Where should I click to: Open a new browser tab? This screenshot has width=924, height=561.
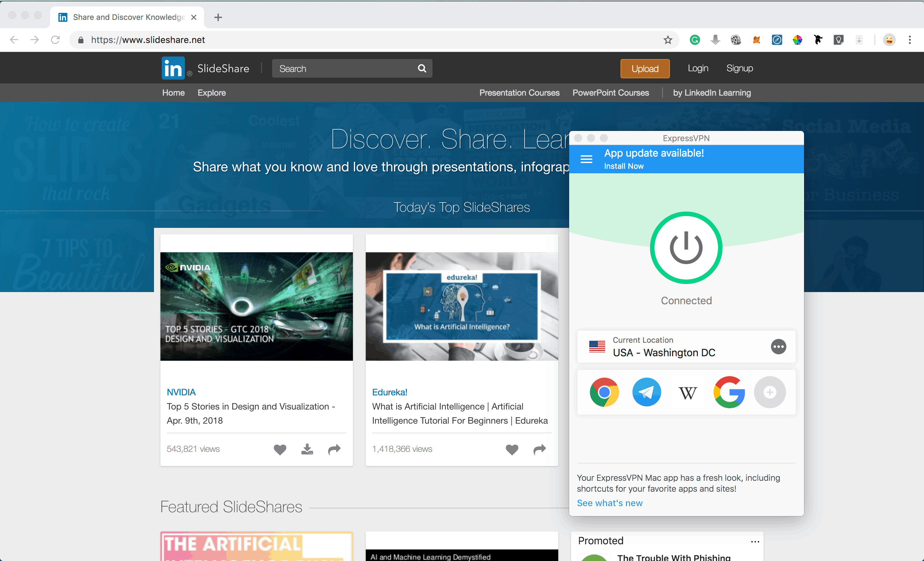pos(218,17)
